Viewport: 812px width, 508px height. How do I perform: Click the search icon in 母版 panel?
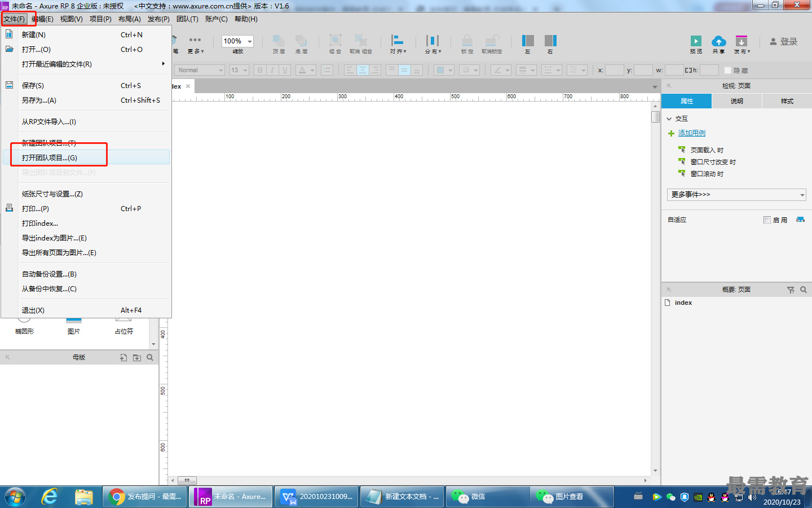[150, 357]
